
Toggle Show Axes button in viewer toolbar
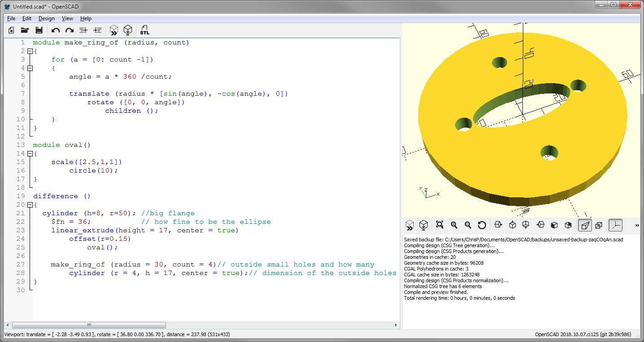click(615, 225)
